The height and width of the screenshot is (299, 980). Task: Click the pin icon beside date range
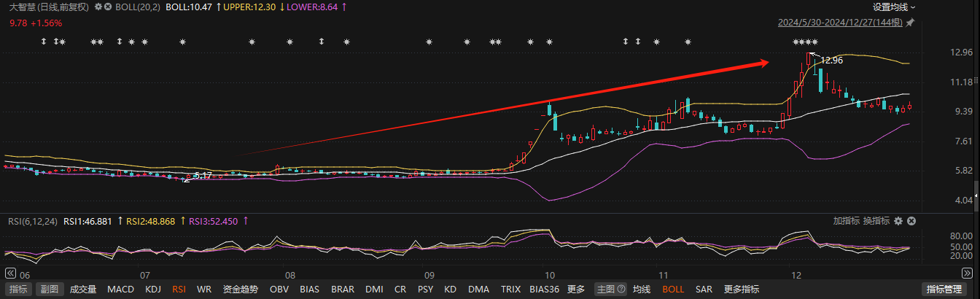[910, 23]
